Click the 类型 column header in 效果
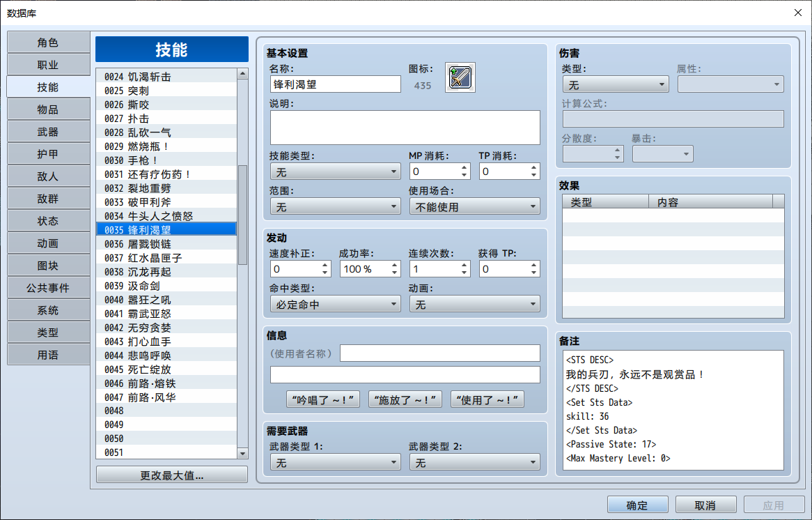 click(605, 201)
